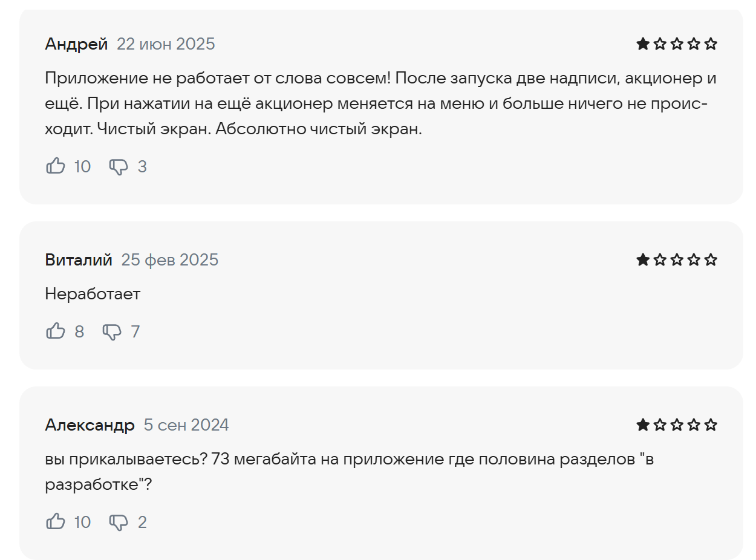Select the third star in Андрей's rating row
The width and height of the screenshot is (756, 560).
(x=677, y=43)
